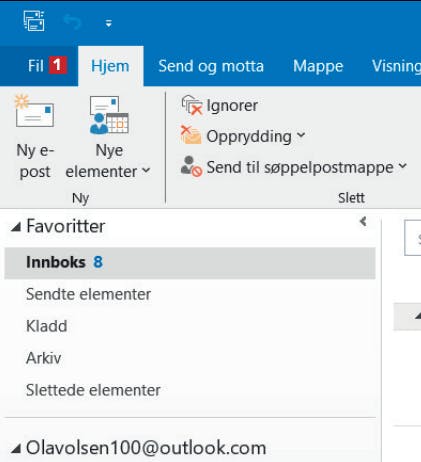
Task: Click the Nye elementer icon
Action: coord(109,115)
